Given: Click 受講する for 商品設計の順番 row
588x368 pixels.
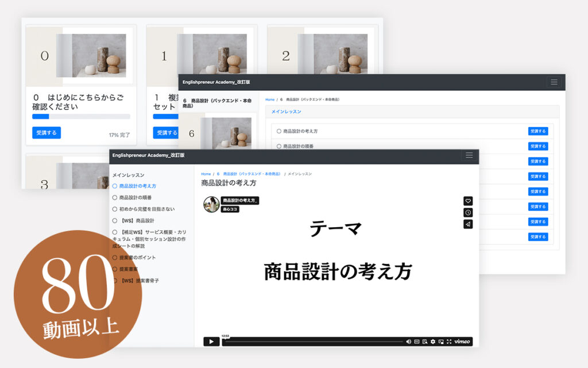Looking at the screenshot, I should coord(537,146).
